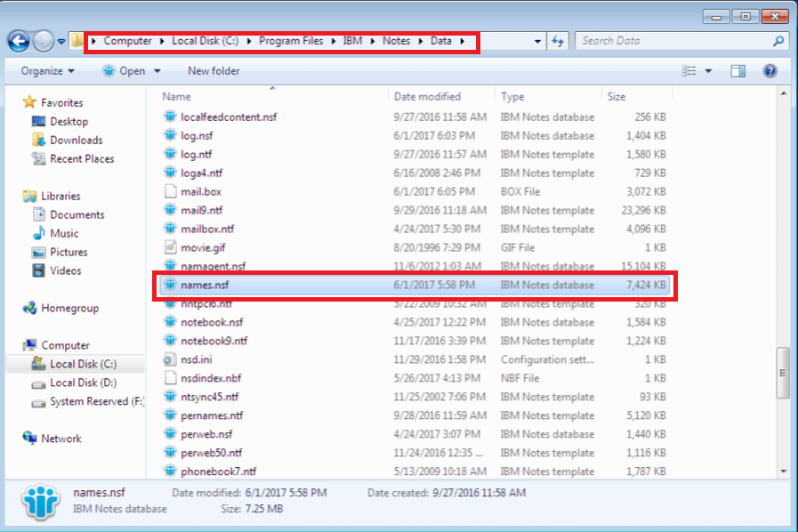Expand the arrow after Program Files breadcrumb
The image size is (798, 532).
click(x=333, y=41)
